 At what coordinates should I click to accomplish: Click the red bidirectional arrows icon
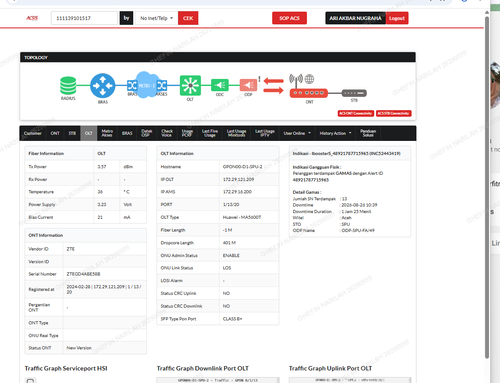point(274,85)
